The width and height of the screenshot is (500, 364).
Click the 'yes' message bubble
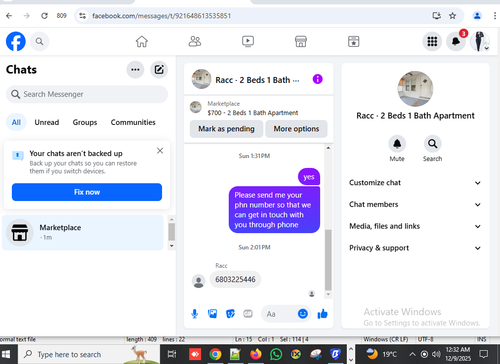[x=309, y=177]
